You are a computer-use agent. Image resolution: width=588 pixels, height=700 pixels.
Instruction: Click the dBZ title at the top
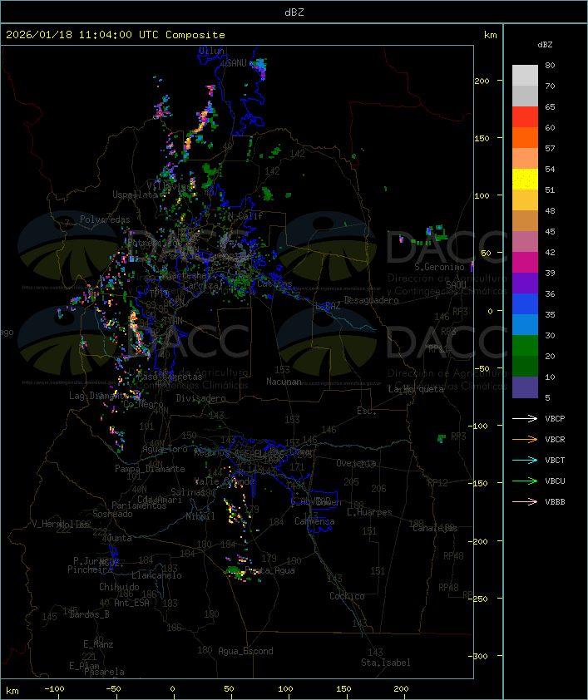(294, 12)
